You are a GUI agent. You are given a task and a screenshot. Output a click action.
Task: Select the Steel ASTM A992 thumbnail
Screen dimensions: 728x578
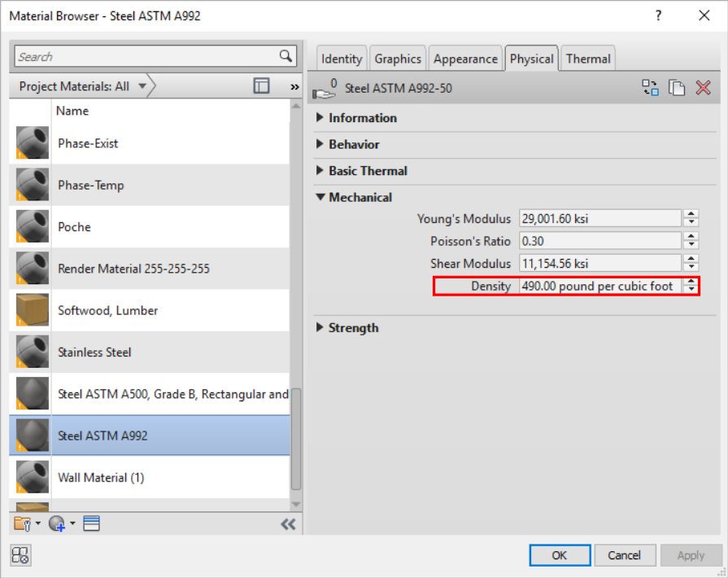(x=32, y=436)
